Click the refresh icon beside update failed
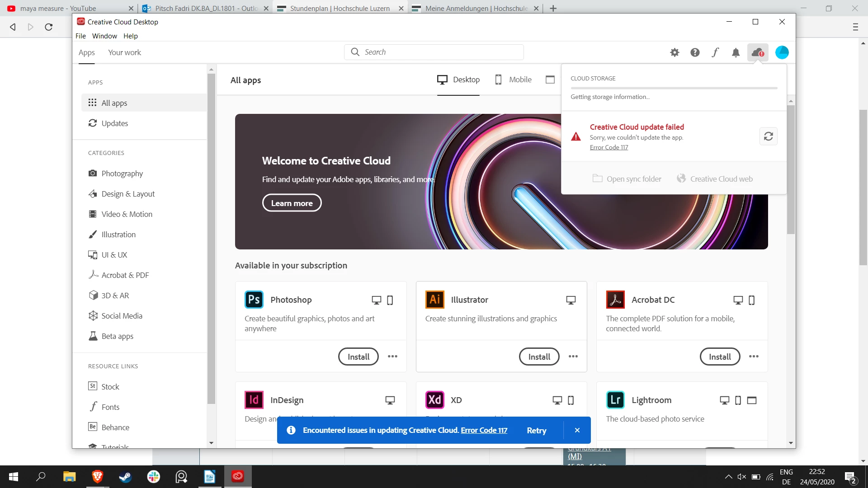The height and width of the screenshot is (488, 868). (x=768, y=136)
